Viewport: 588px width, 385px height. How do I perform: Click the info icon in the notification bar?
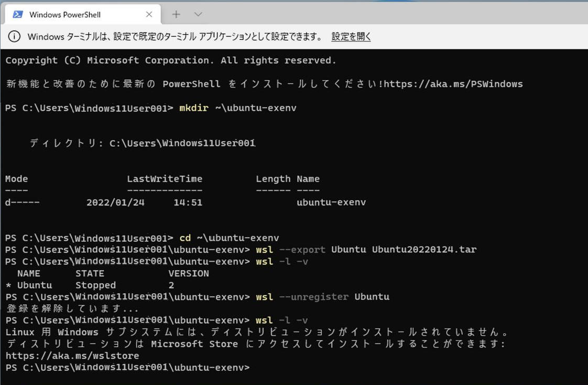coord(14,36)
